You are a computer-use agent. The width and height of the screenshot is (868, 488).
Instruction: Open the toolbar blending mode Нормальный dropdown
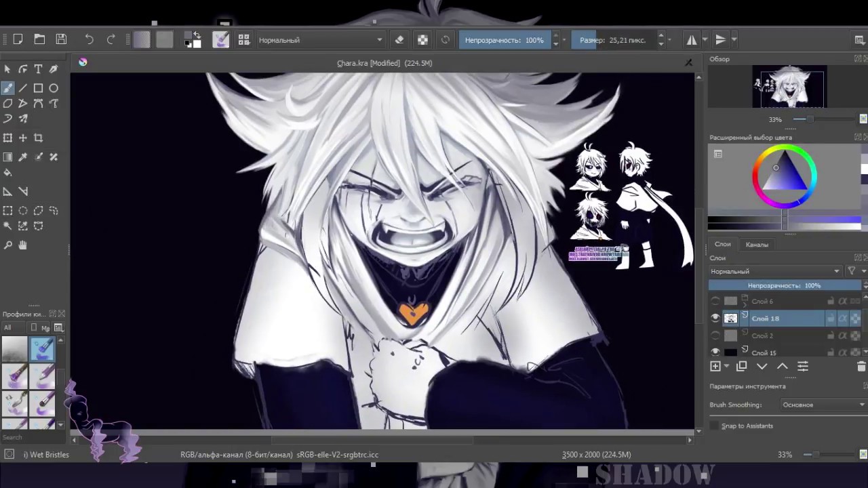pos(320,40)
